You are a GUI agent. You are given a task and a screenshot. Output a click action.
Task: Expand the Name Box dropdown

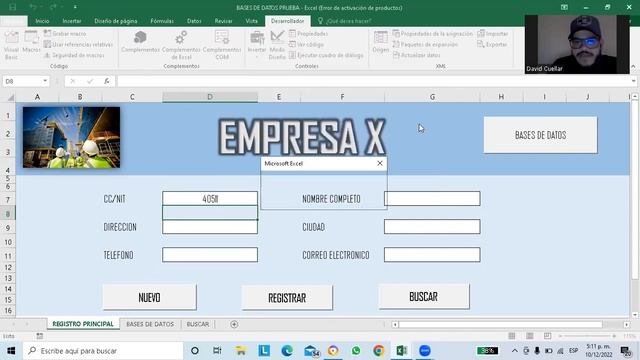pyautogui.click(x=45, y=81)
